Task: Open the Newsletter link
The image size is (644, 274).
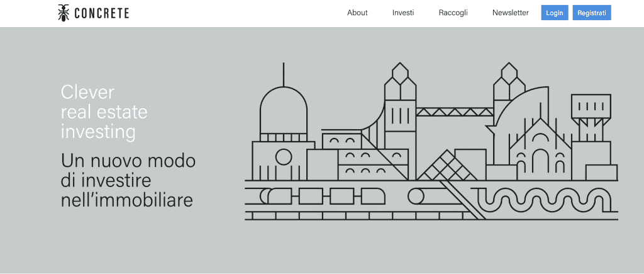Action: [x=510, y=13]
